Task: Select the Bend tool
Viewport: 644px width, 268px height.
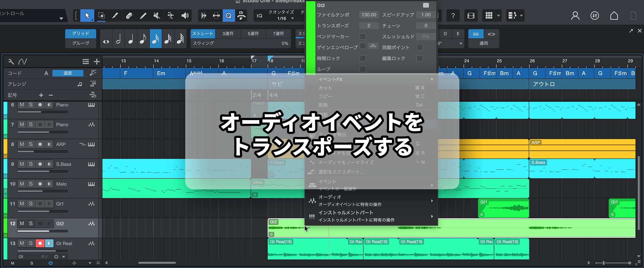Action: pos(171,16)
